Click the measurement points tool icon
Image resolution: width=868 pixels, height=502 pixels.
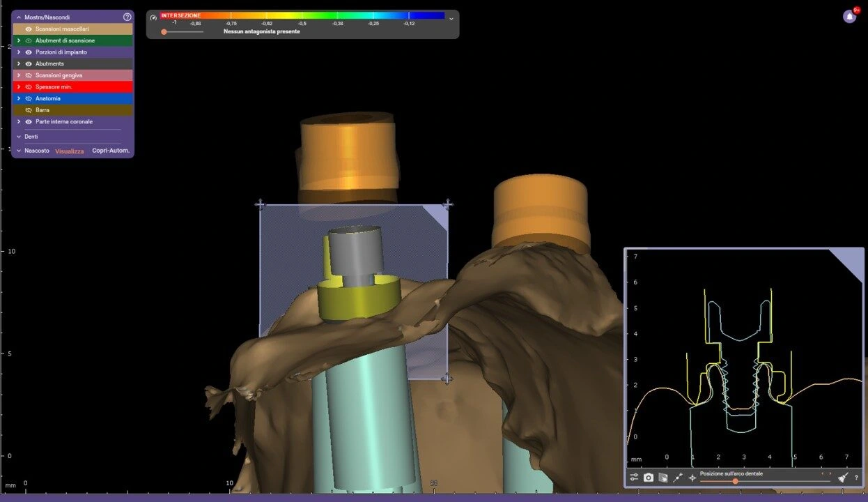coord(678,478)
